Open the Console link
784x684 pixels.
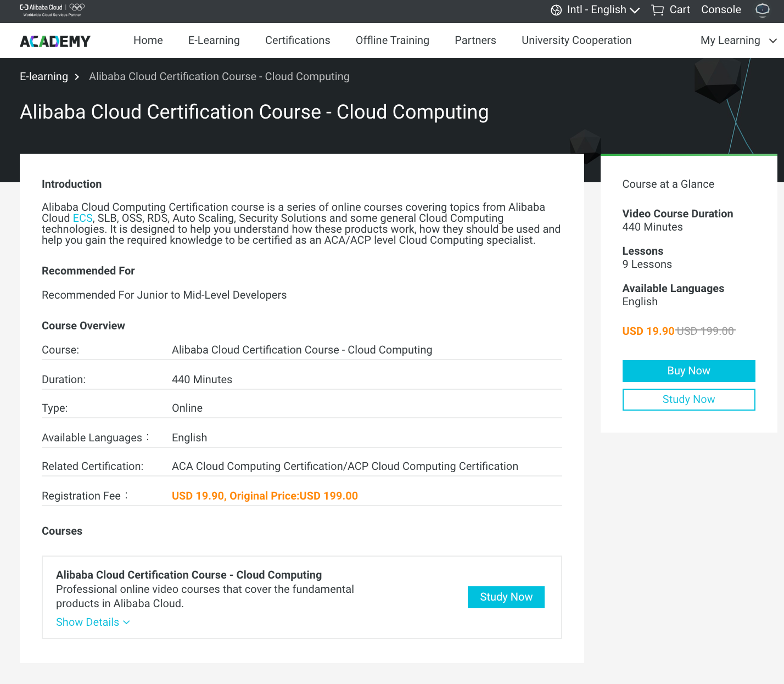click(x=721, y=10)
